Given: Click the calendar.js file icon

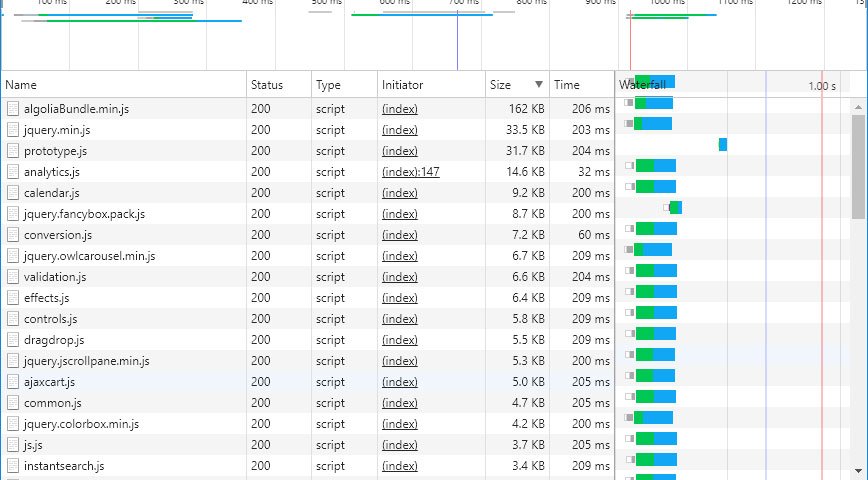Looking at the screenshot, I should 13,193.
